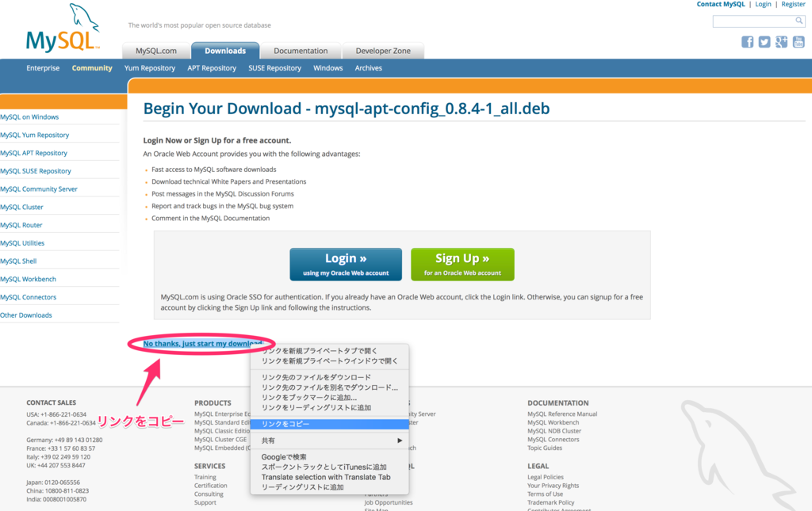The height and width of the screenshot is (511, 812).
Task: Open the Google Plus social icon
Action: [781, 42]
